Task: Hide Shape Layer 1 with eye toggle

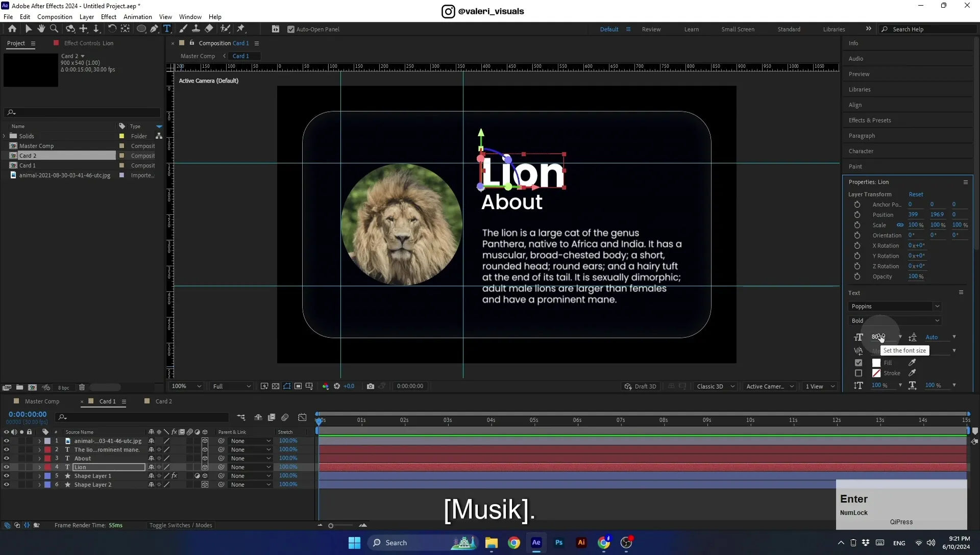Action: 7,476
